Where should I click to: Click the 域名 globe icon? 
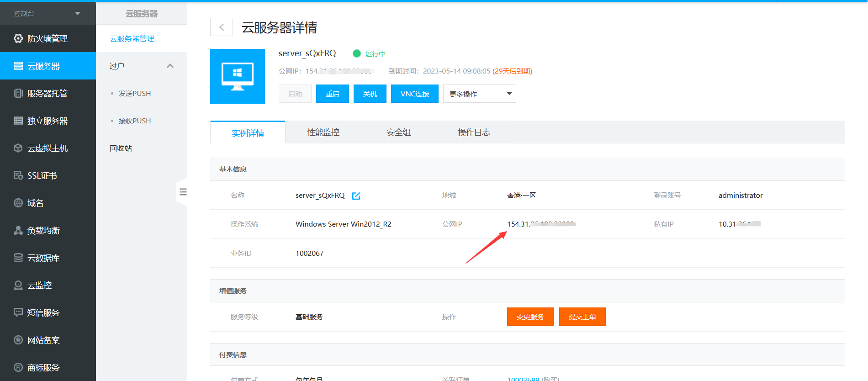[18, 203]
